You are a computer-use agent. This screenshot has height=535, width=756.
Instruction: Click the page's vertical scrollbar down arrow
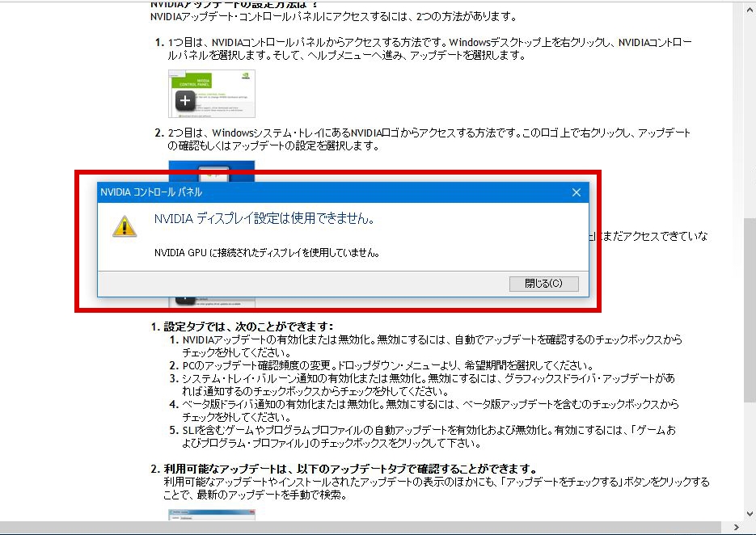pyautogui.click(x=750, y=514)
